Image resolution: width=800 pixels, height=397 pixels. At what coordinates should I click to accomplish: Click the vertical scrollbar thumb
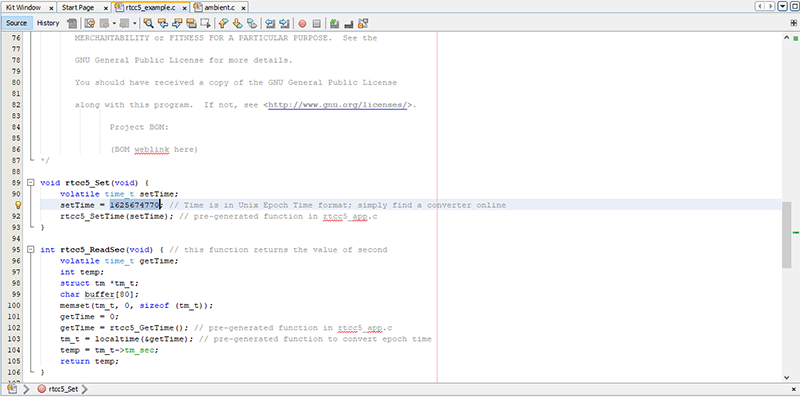coord(786,235)
